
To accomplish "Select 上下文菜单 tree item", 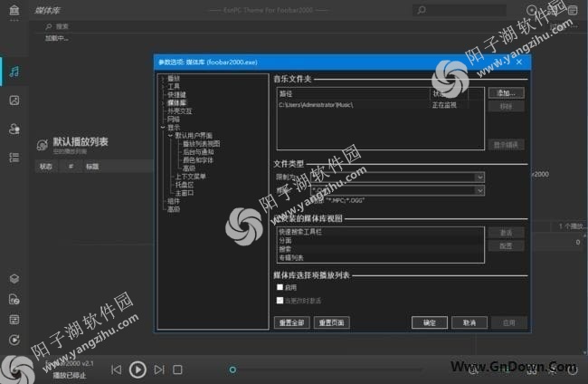I will (191, 177).
